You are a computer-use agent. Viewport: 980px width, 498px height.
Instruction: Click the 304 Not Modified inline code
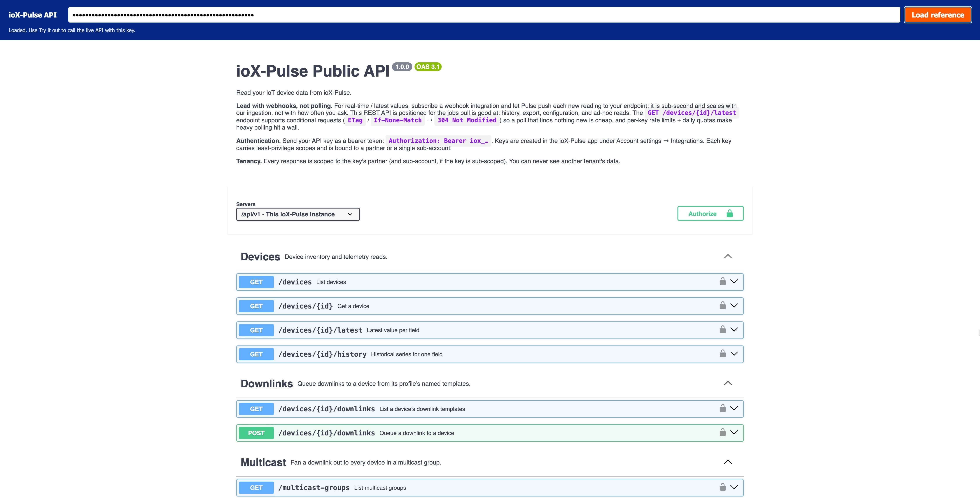coord(467,120)
